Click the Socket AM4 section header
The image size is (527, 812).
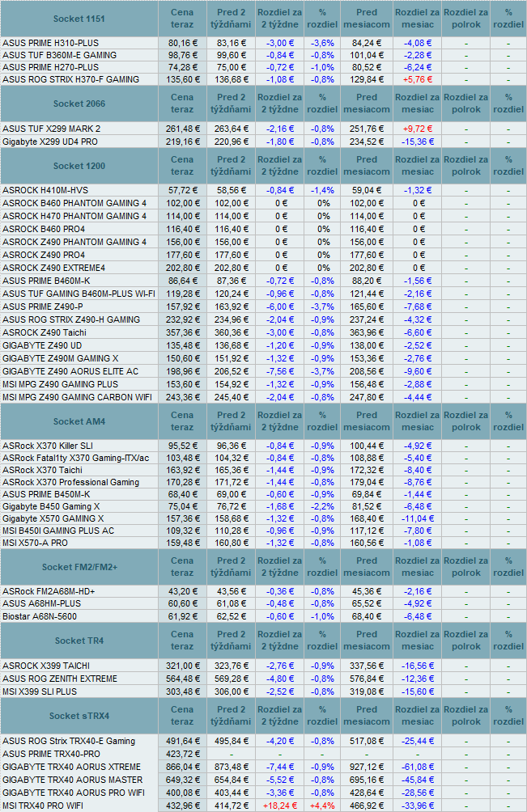click(79, 421)
